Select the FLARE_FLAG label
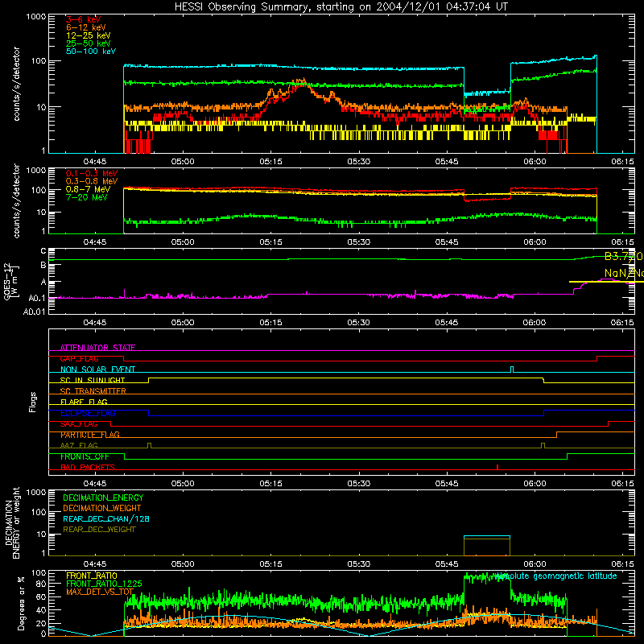Viewport: 644px width, 644px height. click(84, 402)
